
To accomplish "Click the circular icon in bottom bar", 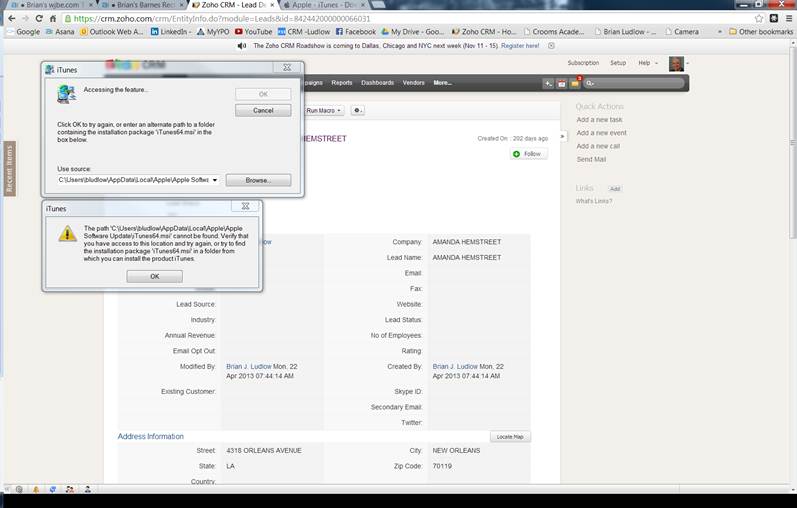I will (19, 489).
